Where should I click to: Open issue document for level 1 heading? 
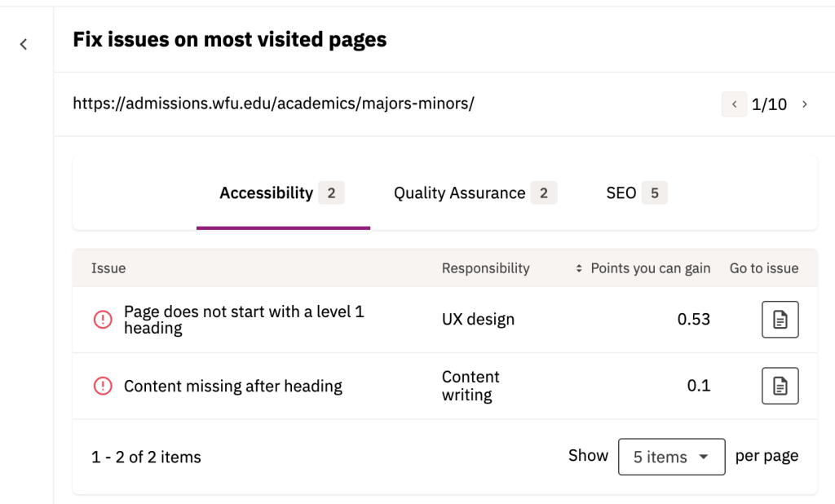(780, 320)
